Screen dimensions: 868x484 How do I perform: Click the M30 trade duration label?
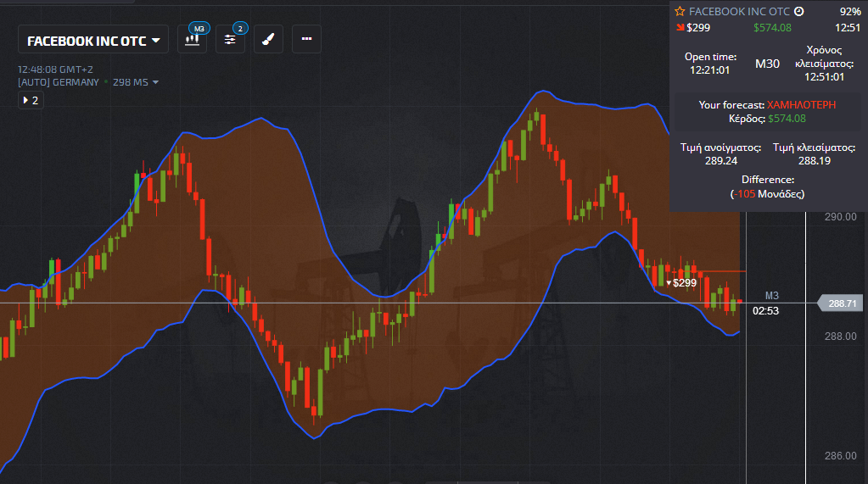(x=767, y=64)
